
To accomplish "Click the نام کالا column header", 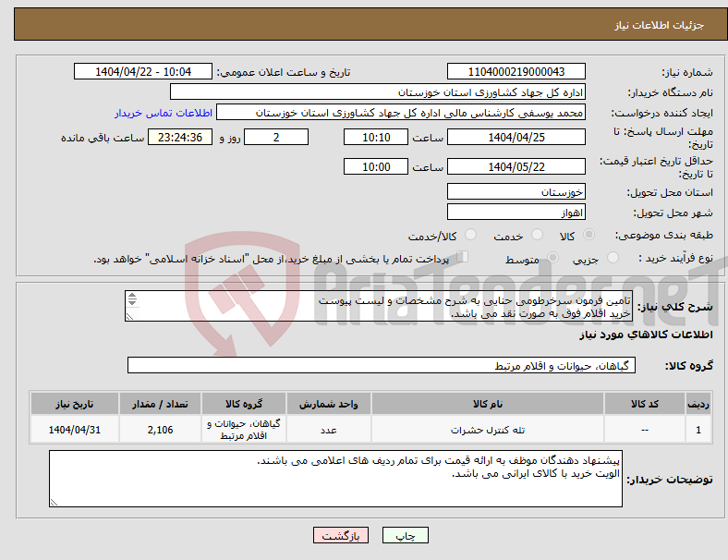I will coord(488,404).
